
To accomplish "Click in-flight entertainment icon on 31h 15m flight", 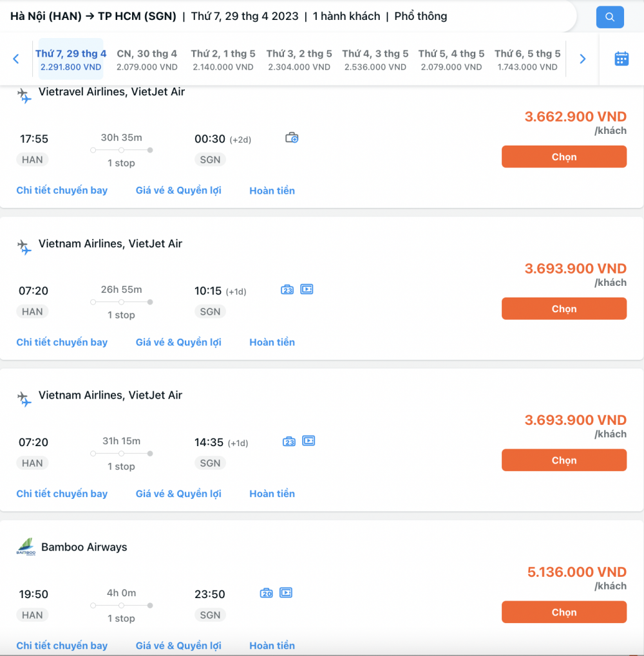I will [x=308, y=441].
